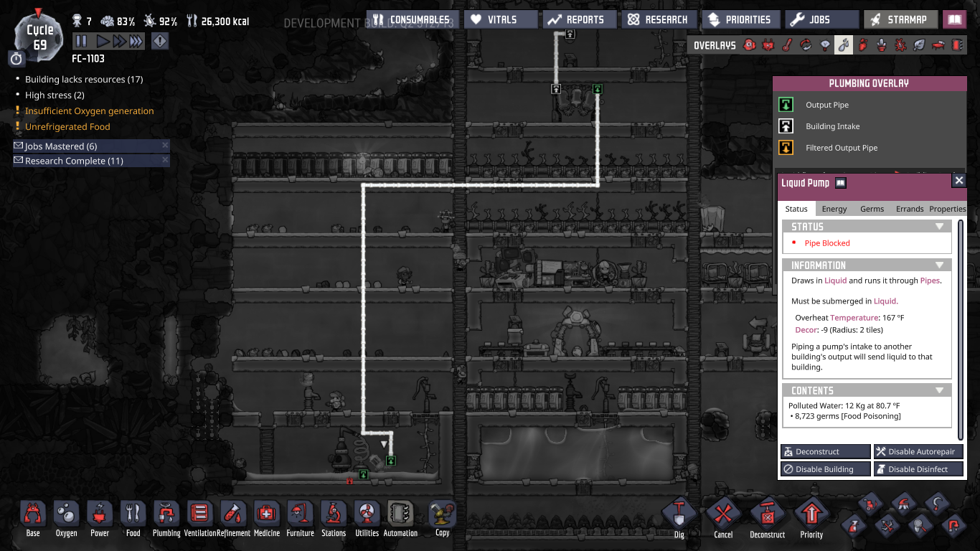Toggle Disable Autorepair
Screen dimensions: 980x551
click(x=918, y=452)
